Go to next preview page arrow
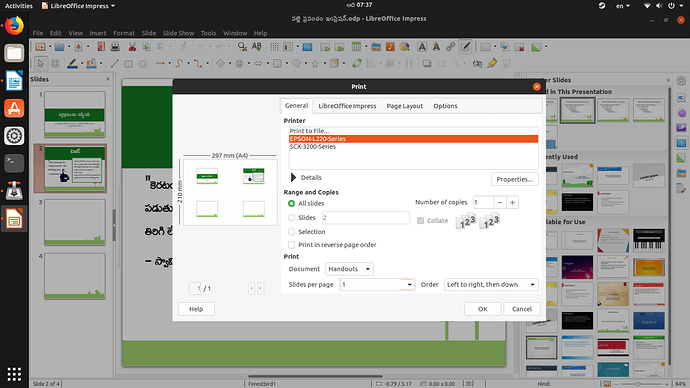Image resolution: width=690 pixels, height=388 pixels. pyautogui.click(x=261, y=288)
